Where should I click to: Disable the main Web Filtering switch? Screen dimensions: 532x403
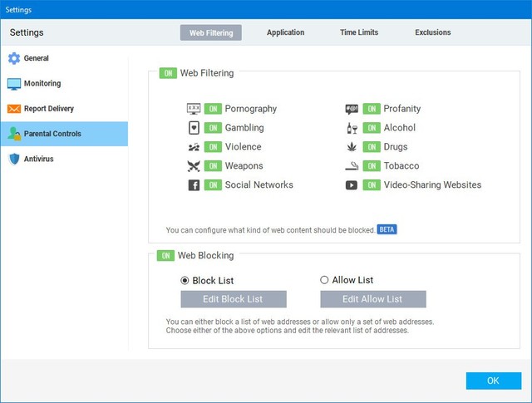(168, 73)
